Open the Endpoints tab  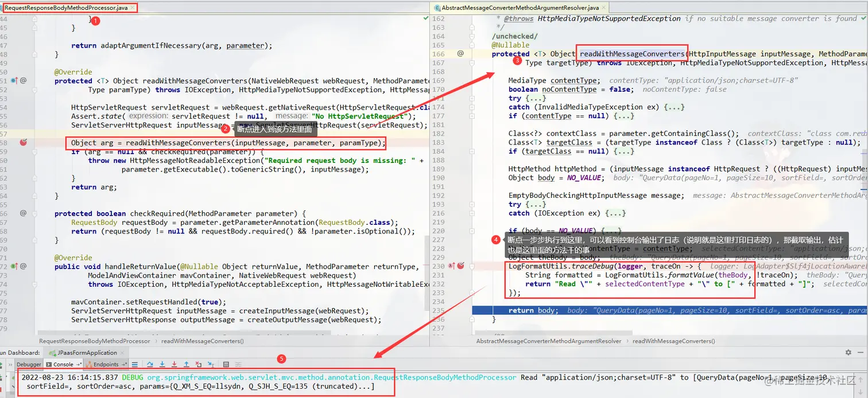tap(106, 364)
